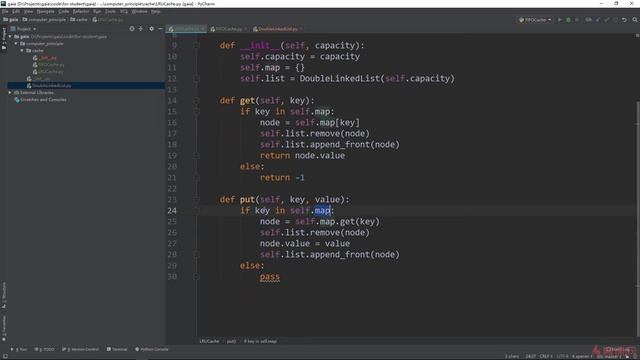Viewport: 640px width, 360px height.
Task: Click the editor vertical scrollbar
Action: (637, 218)
